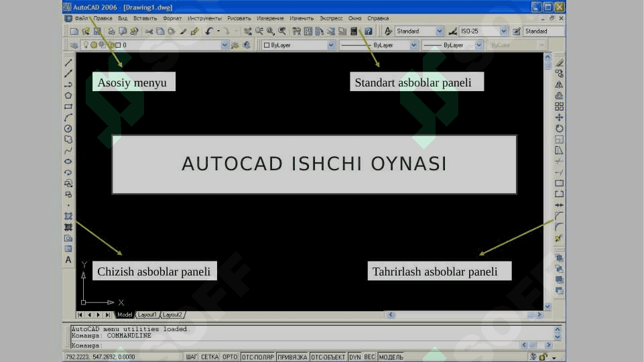The height and width of the screenshot is (362, 644).
Task: Select the Spline draw tool
Action: click(68, 150)
